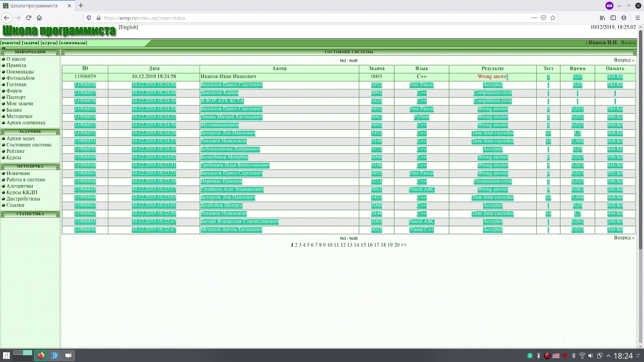Open Баланс page
Viewport: 644px width, 362px height.
(x=14, y=110)
